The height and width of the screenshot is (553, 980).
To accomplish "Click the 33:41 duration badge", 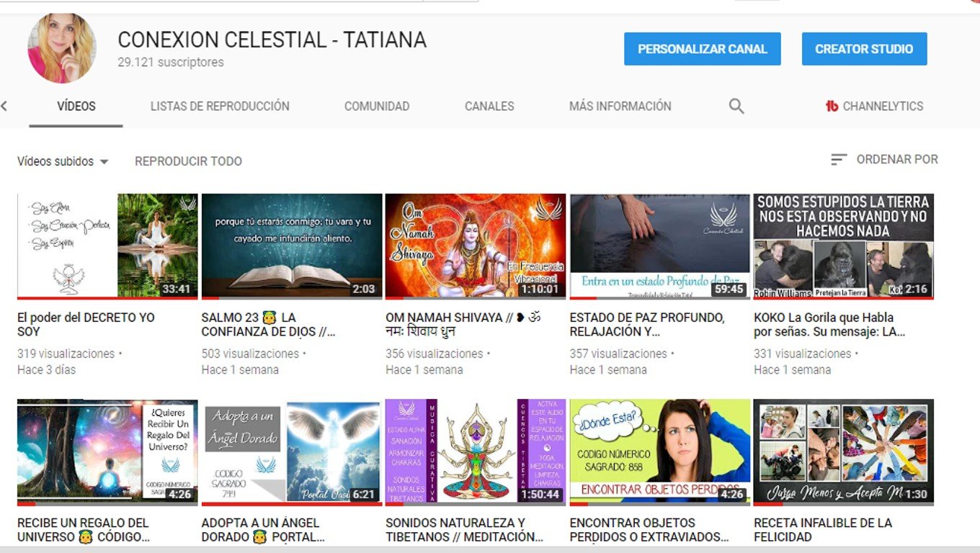I will pos(177,289).
